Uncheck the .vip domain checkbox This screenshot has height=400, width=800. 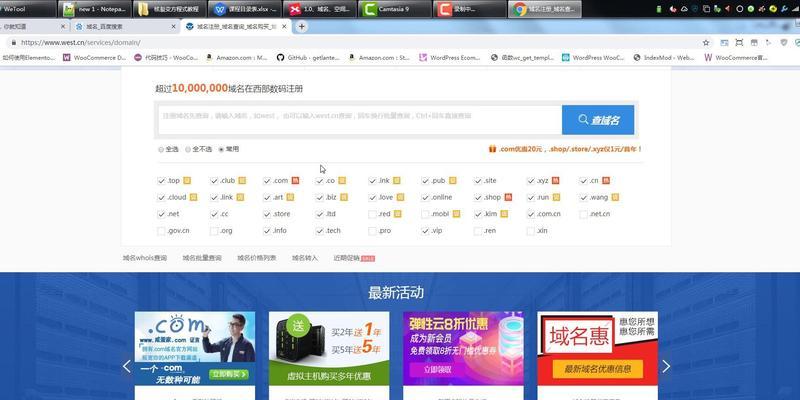pyautogui.click(x=426, y=231)
